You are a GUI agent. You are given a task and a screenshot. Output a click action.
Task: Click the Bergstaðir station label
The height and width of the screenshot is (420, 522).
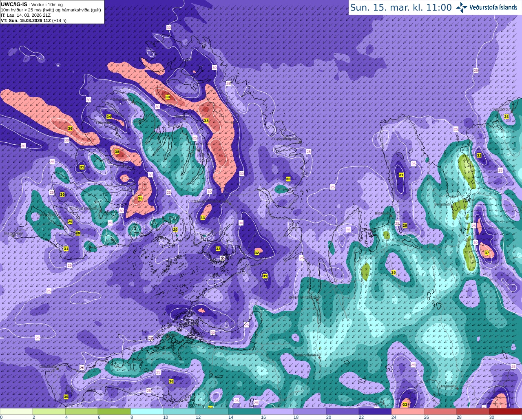pos(444,204)
